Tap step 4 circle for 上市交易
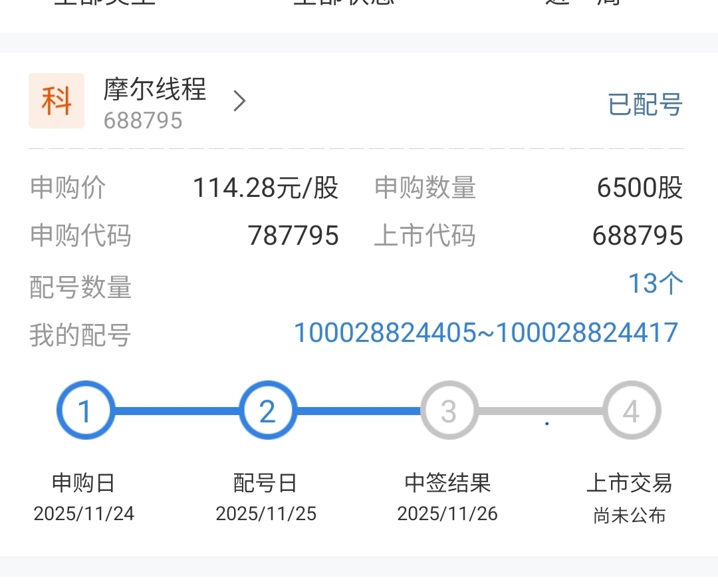Viewport: 718px width, 588px height. click(x=632, y=410)
